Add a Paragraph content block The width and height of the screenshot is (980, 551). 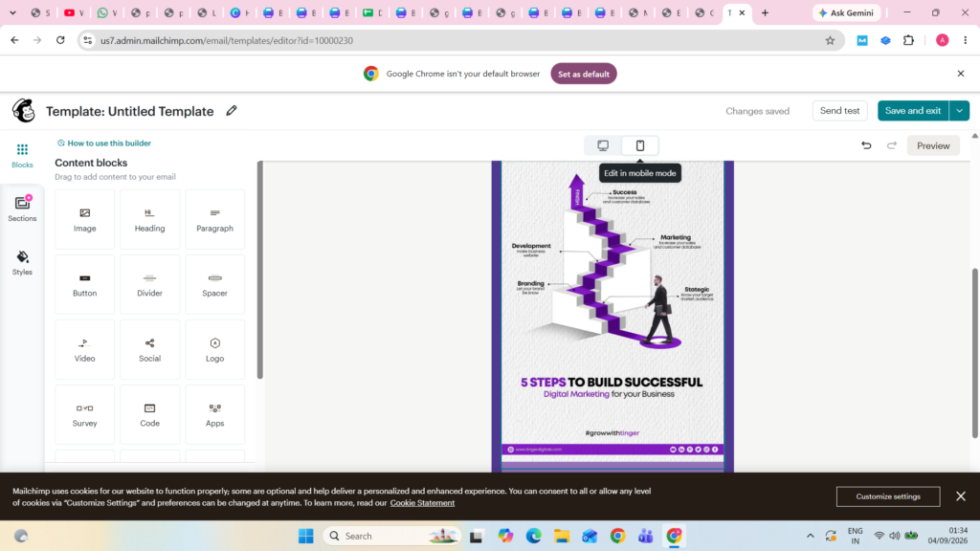tap(215, 219)
